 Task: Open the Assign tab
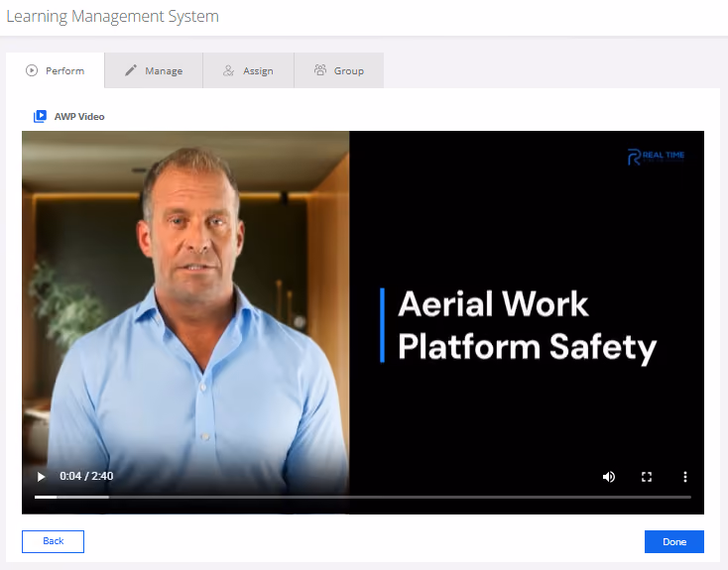click(x=248, y=70)
